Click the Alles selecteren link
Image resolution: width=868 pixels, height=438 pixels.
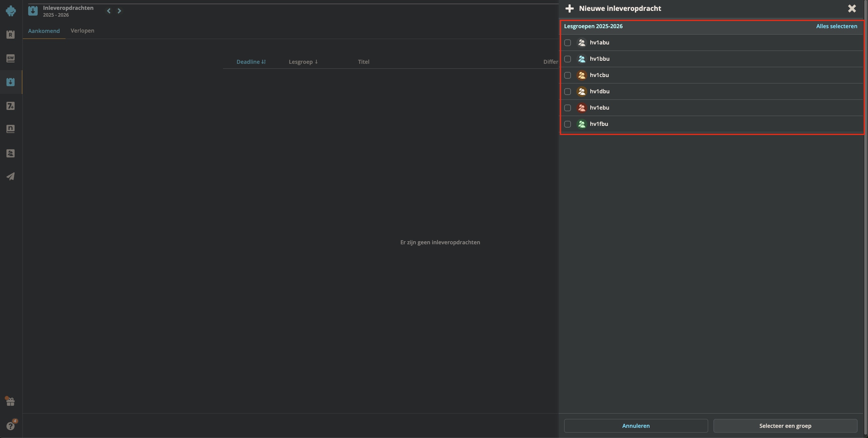click(x=836, y=26)
